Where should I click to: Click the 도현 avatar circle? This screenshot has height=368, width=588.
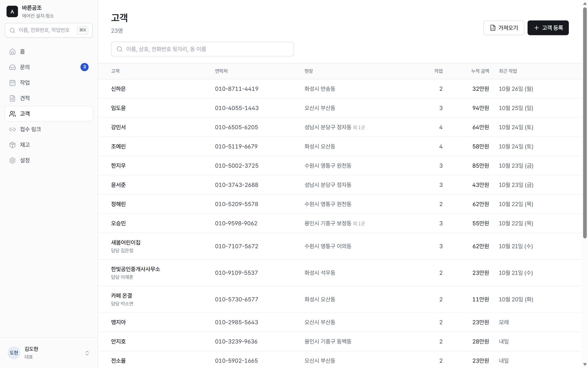click(x=14, y=353)
